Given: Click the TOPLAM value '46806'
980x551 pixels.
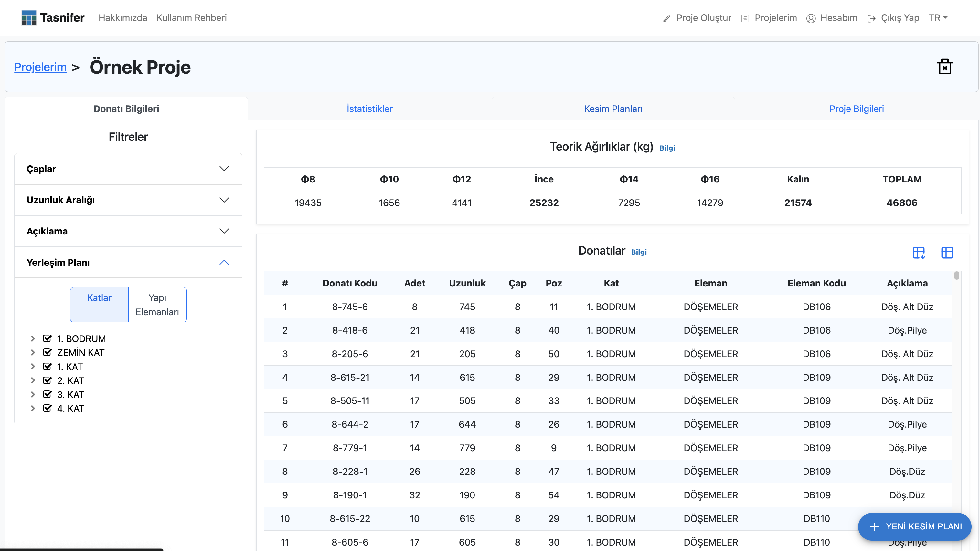Looking at the screenshot, I should [x=902, y=203].
